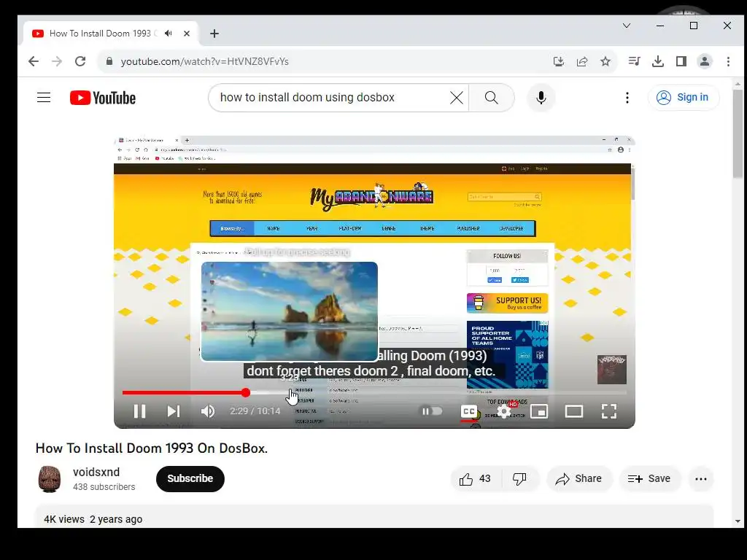747x560 pixels.
Task: Open voidsxnd channel avatar
Action: tap(49, 479)
